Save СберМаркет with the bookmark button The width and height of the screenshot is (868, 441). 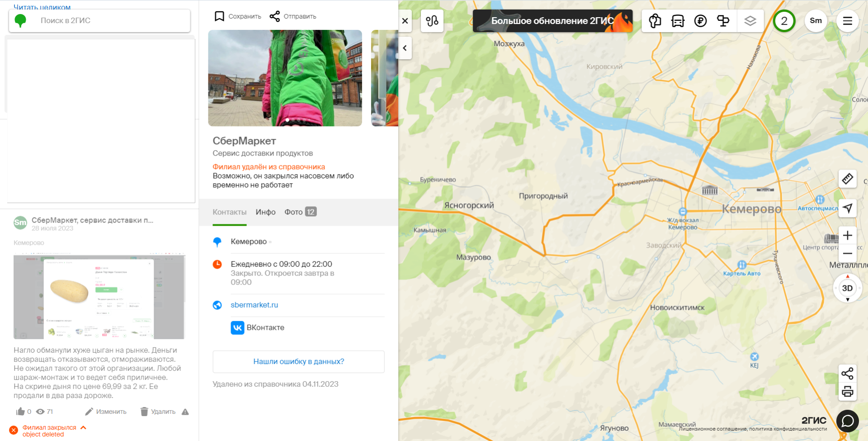tap(237, 16)
